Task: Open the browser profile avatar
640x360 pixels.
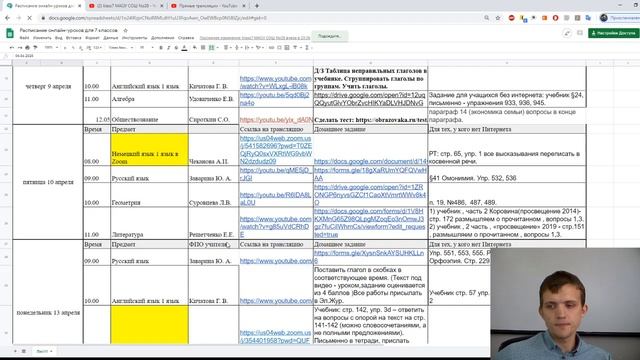Action: [x=604, y=18]
